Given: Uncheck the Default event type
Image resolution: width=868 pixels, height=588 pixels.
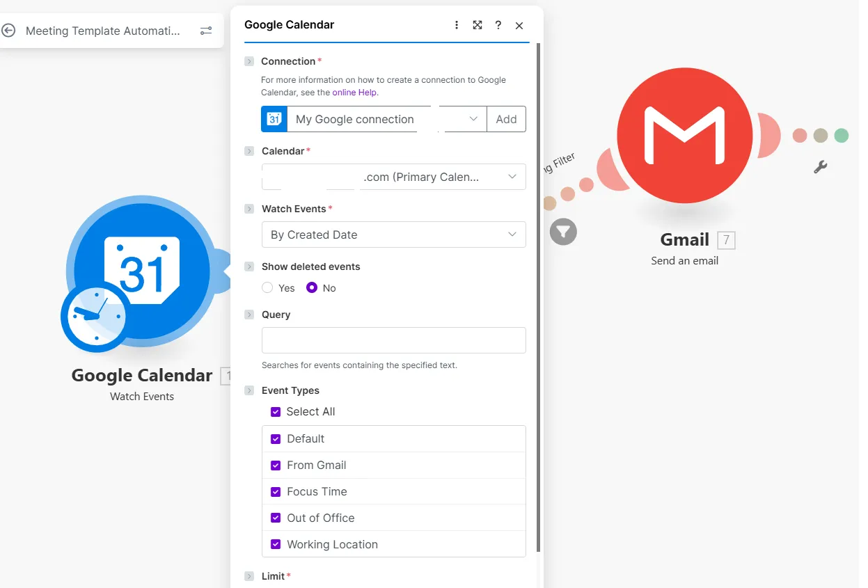Looking at the screenshot, I should pos(276,439).
